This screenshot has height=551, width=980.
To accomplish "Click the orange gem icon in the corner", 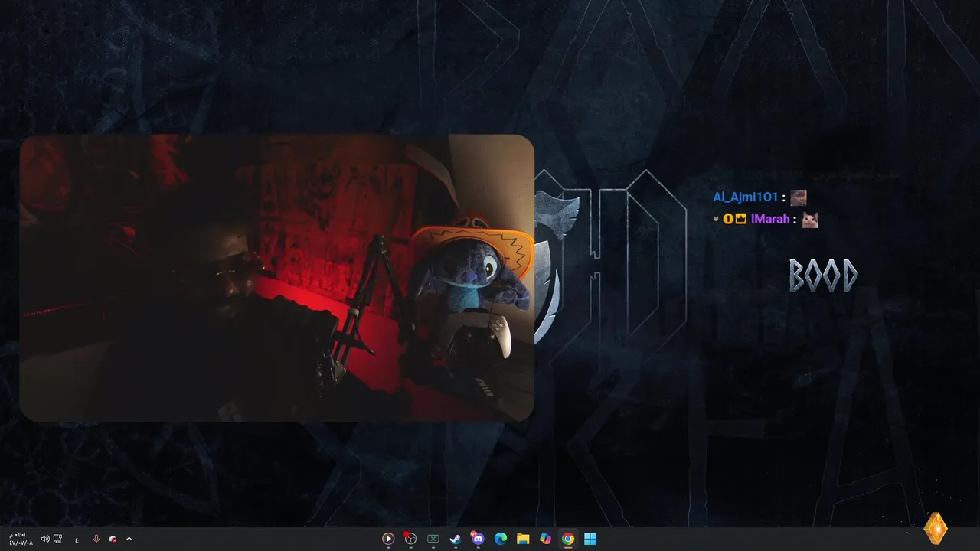I will [936, 528].
